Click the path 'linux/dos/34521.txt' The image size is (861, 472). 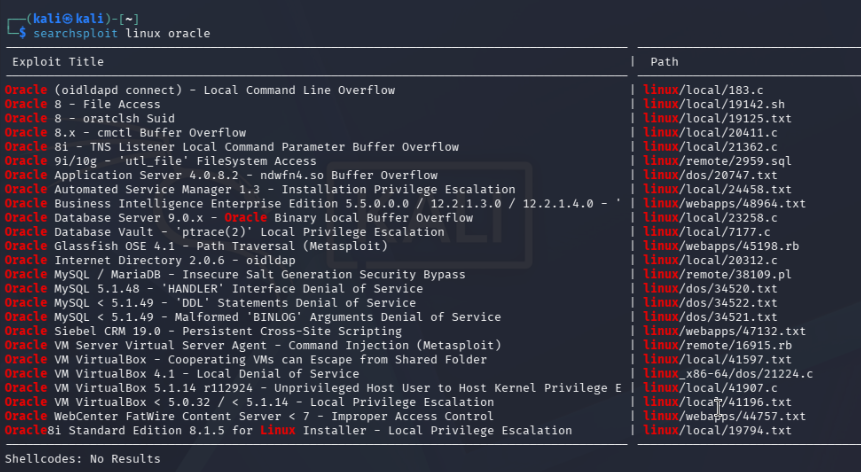click(x=711, y=317)
